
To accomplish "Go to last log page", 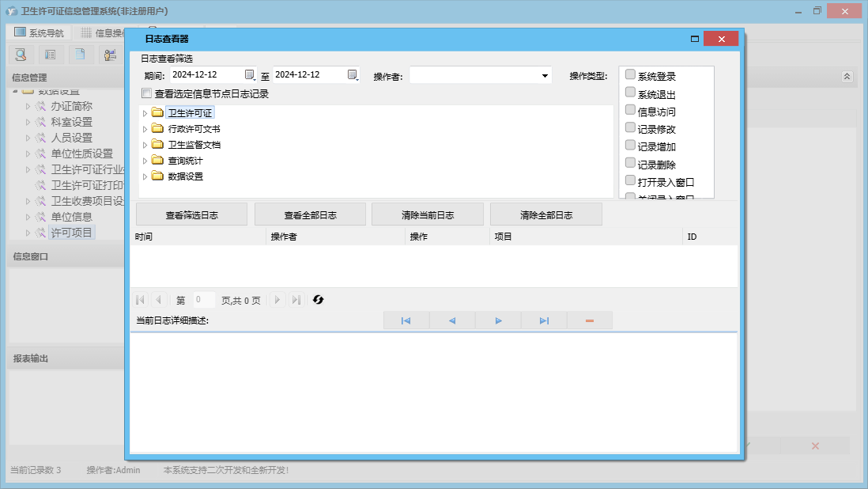I will (x=296, y=300).
